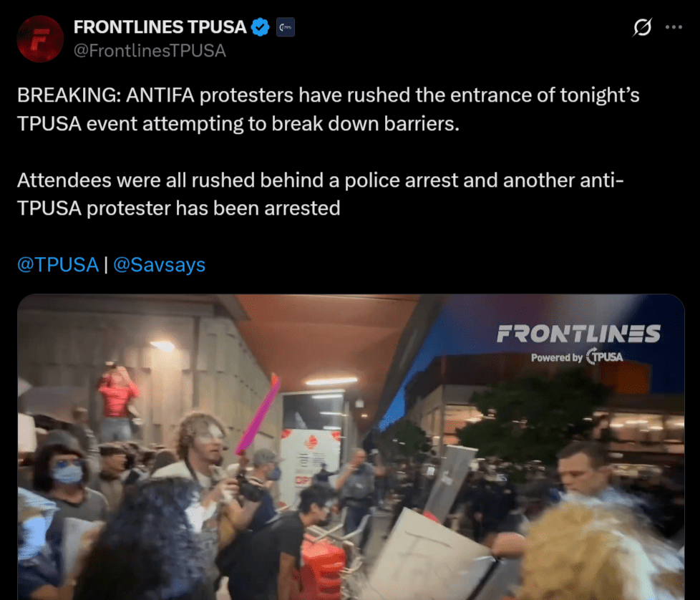Click the TPUSA affiliate badge beside name
700x600 pixels.
(x=286, y=27)
